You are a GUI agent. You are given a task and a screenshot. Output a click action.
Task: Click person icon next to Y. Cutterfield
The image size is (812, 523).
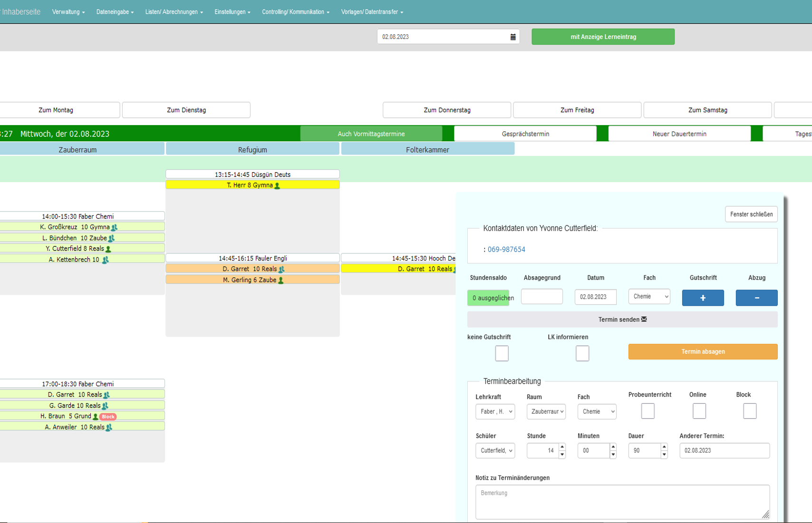pos(108,249)
